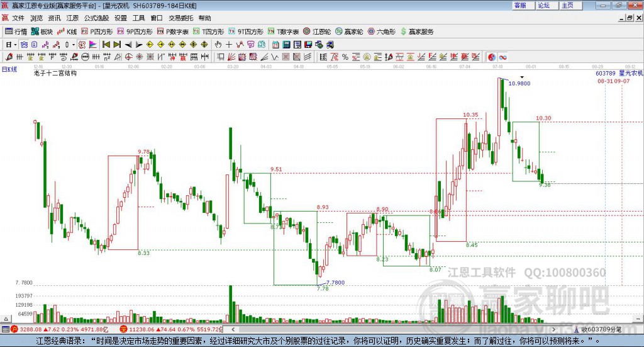Image resolution: width=644 pixels, height=347 pixels.
Task: Open the 工具 menu
Action: click(139, 18)
